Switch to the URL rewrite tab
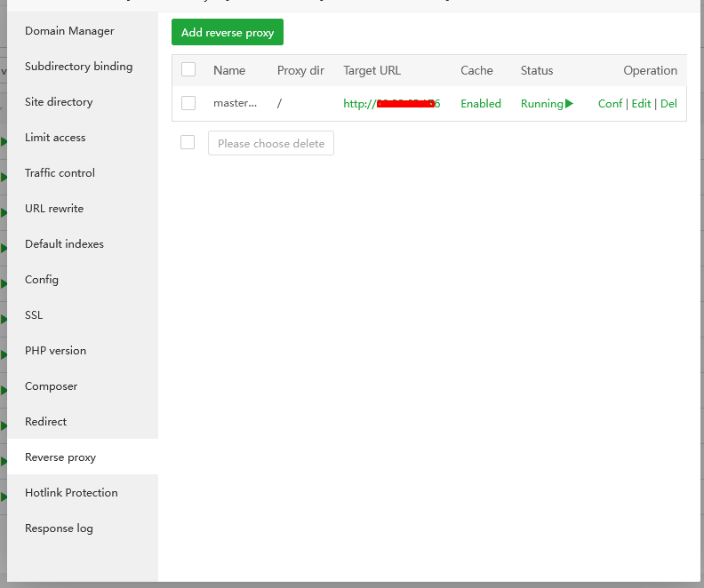This screenshot has width=704, height=588. click(54, 209)
